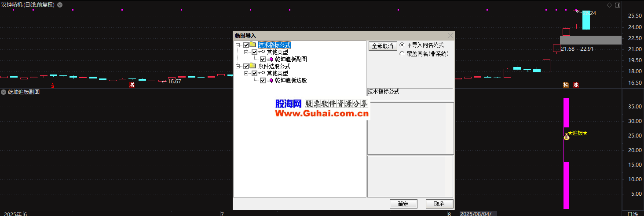Open the 乾坤追板副图 indicator dropdown arrow
This screenshot has height=216, width=644.
pyautogui.click(x=4, y=92)
